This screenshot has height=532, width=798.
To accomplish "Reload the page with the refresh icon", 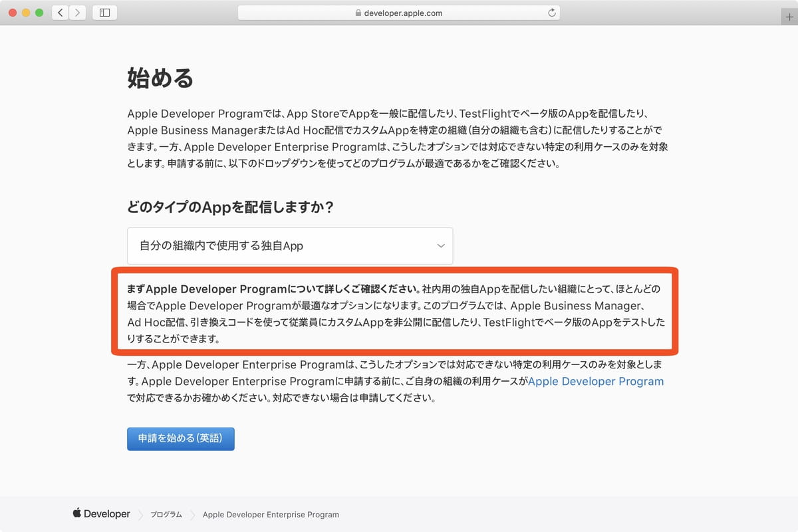I will click(551, 13).
